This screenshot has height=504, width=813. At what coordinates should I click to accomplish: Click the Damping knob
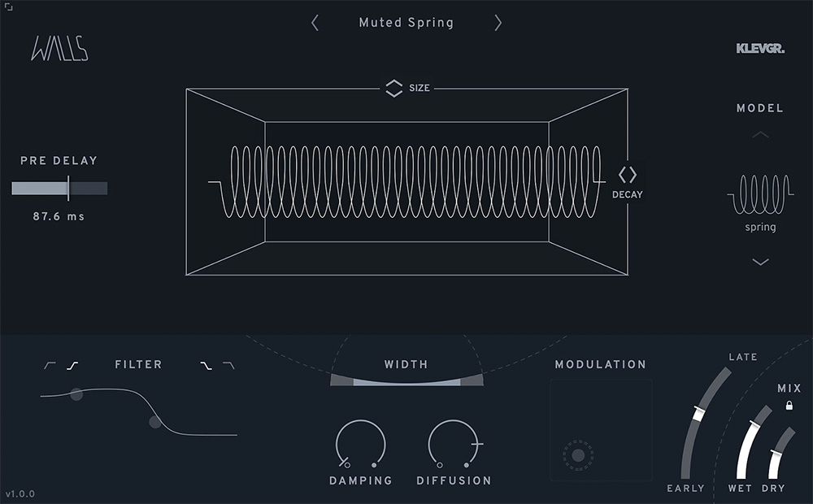click(360, 445)
